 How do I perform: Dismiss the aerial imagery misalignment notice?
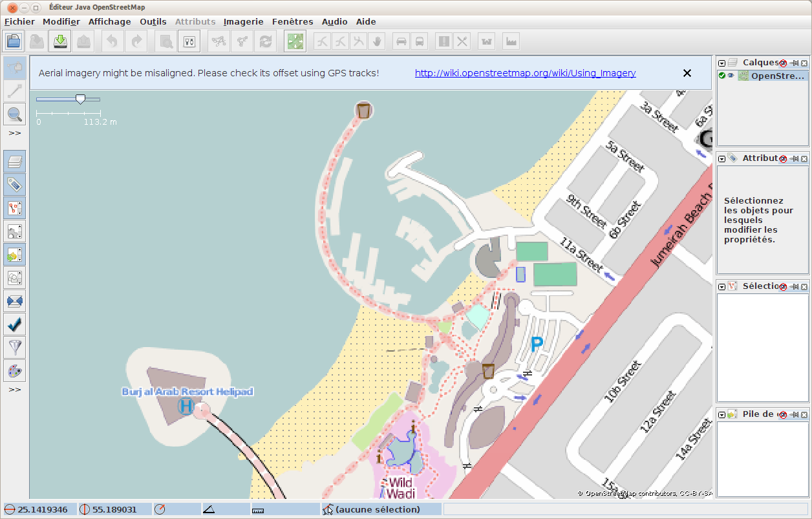click(x=687, y=73)
